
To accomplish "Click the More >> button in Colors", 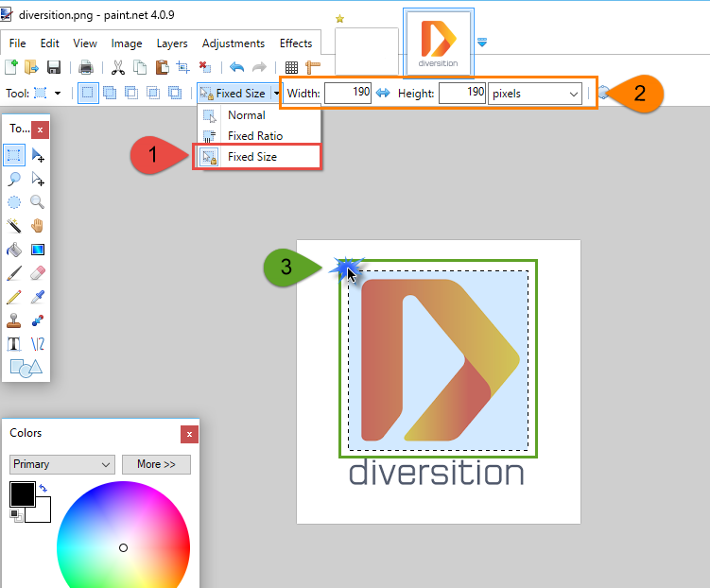I will click(156, 464).
